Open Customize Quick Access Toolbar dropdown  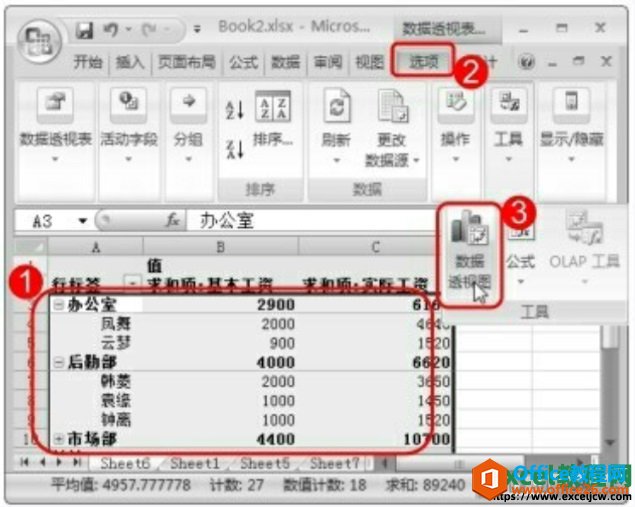[197, 30]
